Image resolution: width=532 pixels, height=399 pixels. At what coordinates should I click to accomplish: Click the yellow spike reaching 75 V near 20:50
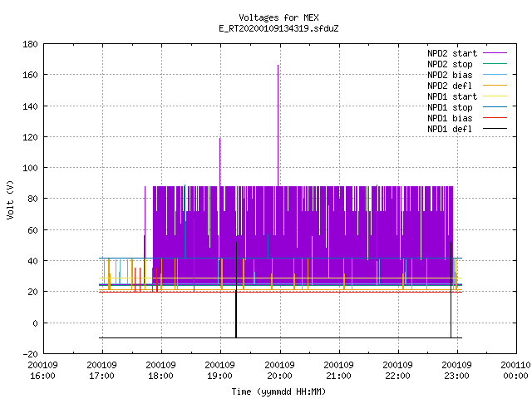click(329, 241)
